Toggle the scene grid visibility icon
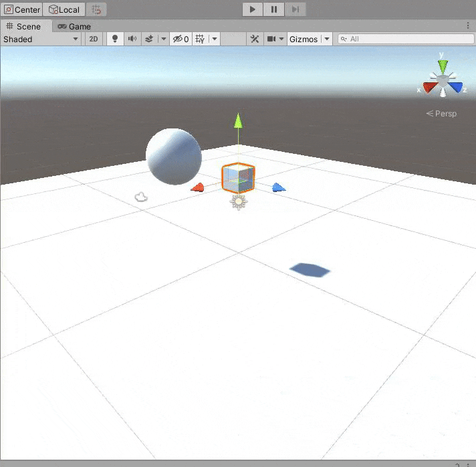476x467 pixels. (200, 39)
